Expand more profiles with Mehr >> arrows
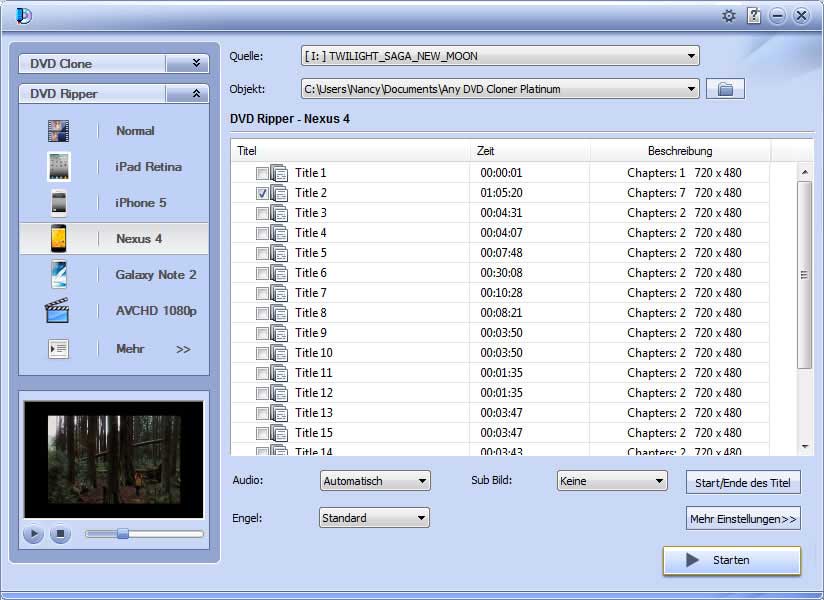Viewport: 824px width, 600px height. (x=183, y=349)
